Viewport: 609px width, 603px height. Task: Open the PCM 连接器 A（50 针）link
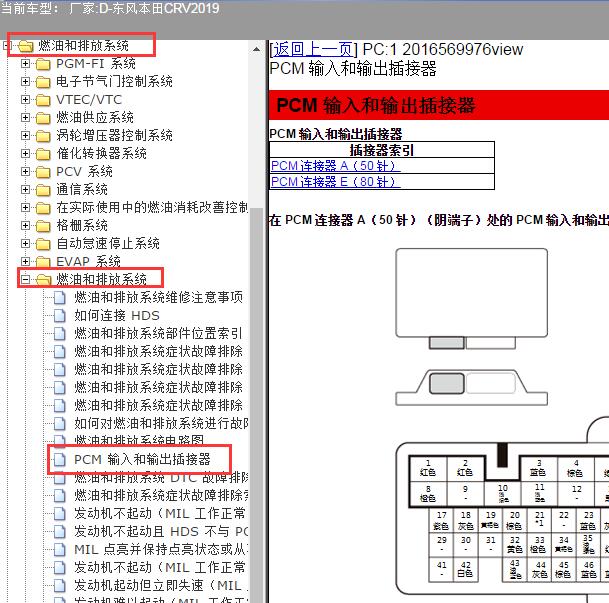coord(335,166)
